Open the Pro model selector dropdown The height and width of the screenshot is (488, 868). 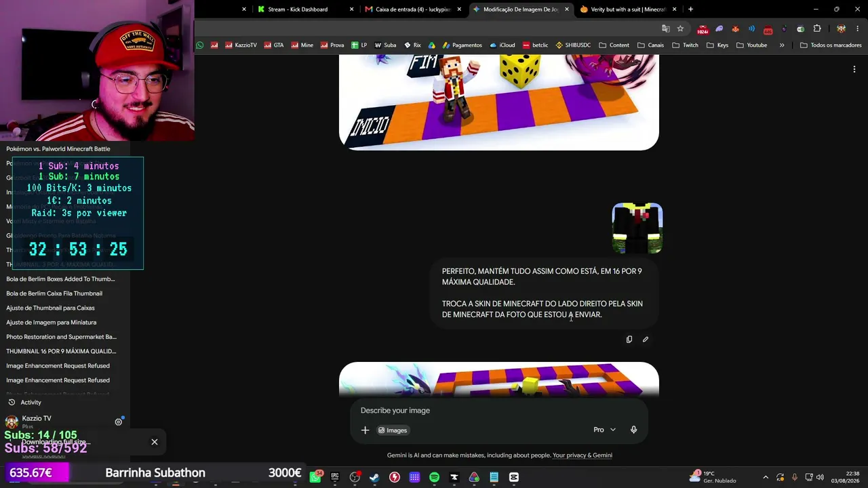(x=604, y=430)
